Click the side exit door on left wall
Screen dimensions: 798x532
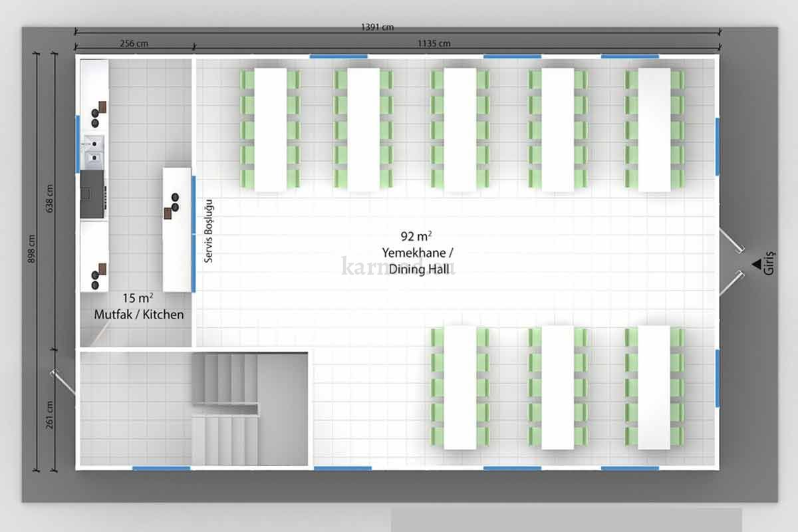(x=64, y=384)
